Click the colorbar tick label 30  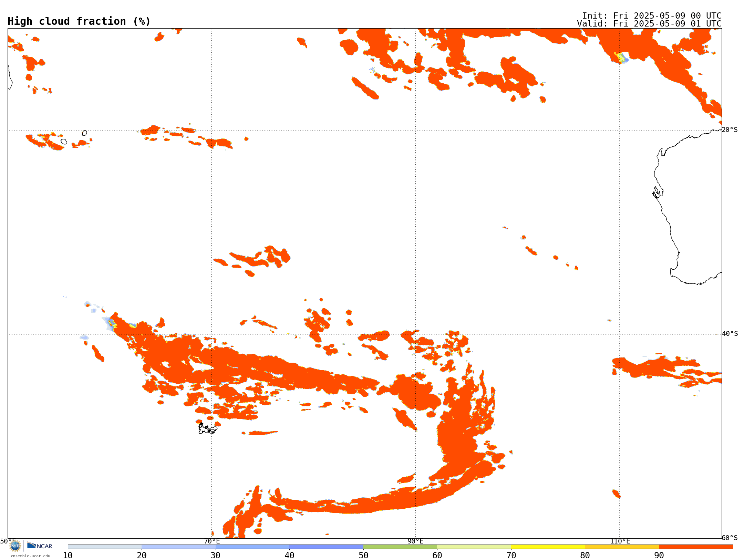click(x=216, y=556)
